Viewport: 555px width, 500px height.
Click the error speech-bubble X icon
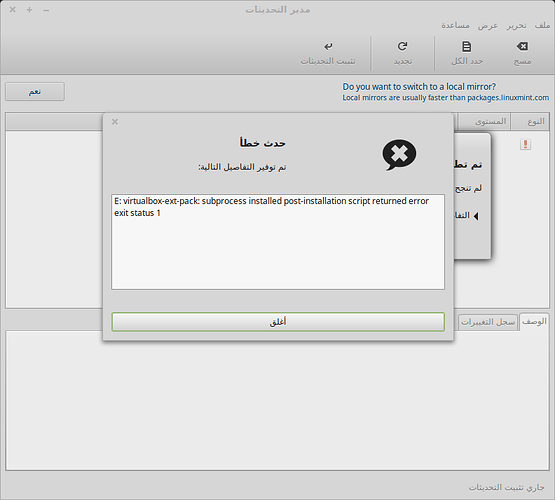coord(399,154)
